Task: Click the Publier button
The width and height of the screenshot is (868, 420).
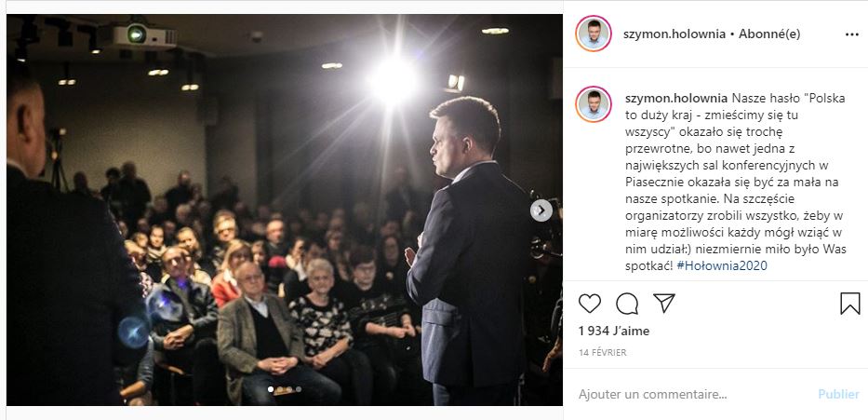Action: [x=838, y=395]
